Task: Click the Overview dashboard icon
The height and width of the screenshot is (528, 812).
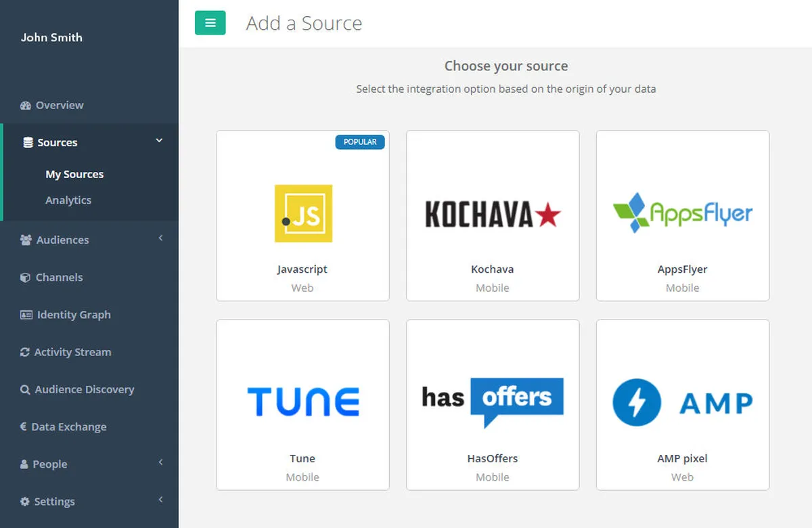Action: [26, 106]
